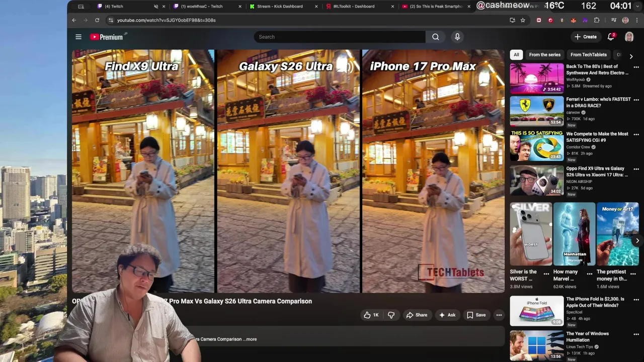Open Ferrari v Lambo drag race thumbnail
The height and width of the screenshot is (362, 644).
click(537, 111)
